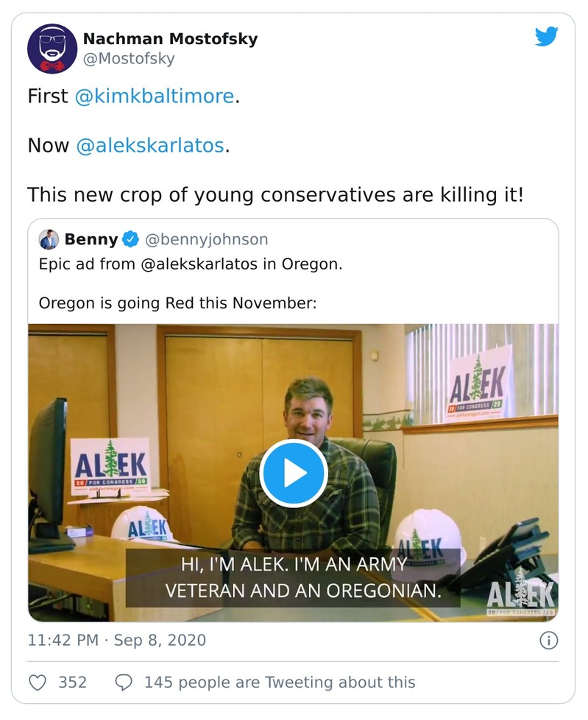Click the reply speech bubble icon
The height and width of the screenshot is (720, 588).
[x=124, y=682]
